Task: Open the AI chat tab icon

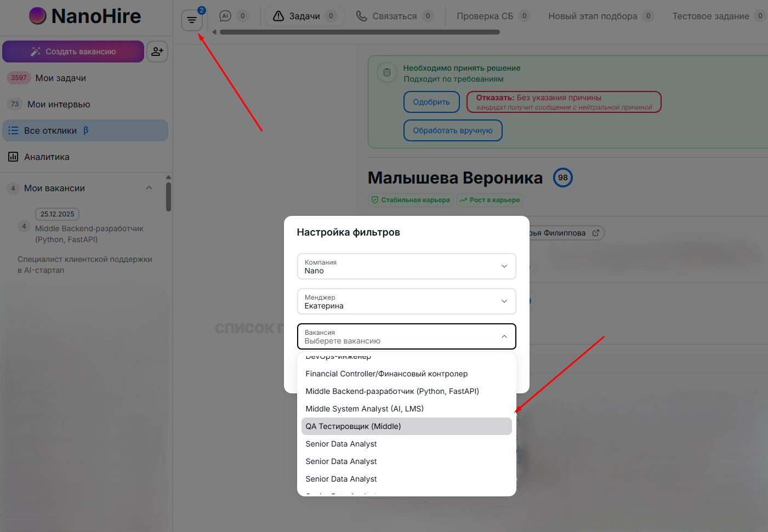Action: click(x=225, y=16)
